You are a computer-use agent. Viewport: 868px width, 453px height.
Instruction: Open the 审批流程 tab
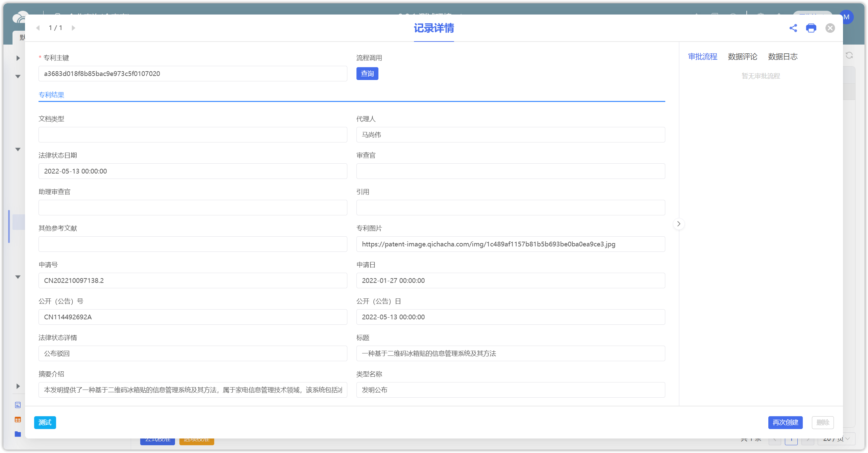pyautogui.click(x=702, y=57)
